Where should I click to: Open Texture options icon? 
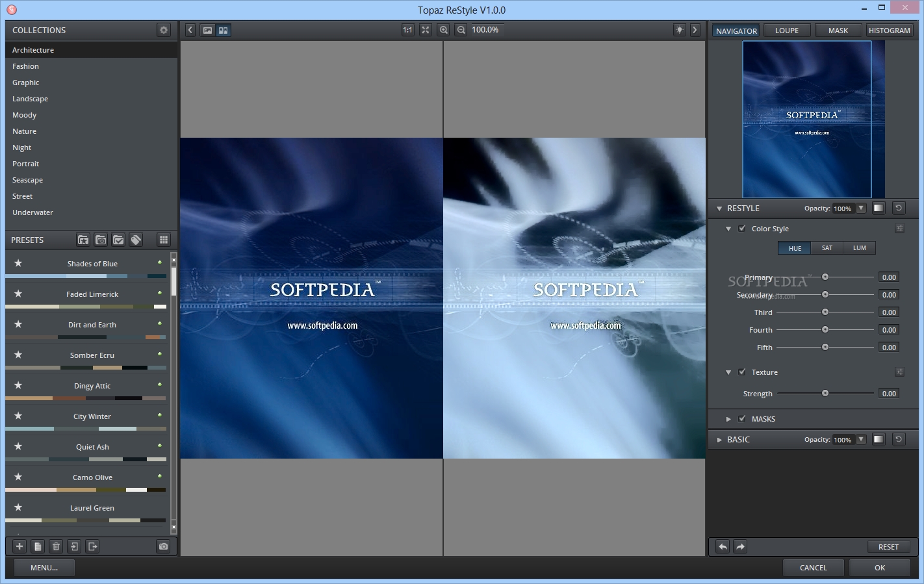tap(899, 372)
